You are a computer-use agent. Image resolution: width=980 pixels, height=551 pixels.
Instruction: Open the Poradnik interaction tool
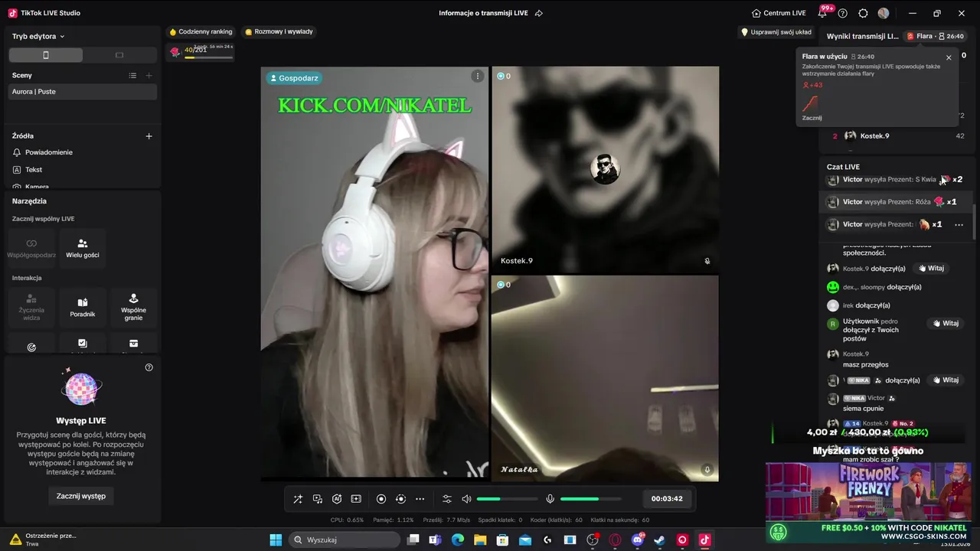coord(83,307)
